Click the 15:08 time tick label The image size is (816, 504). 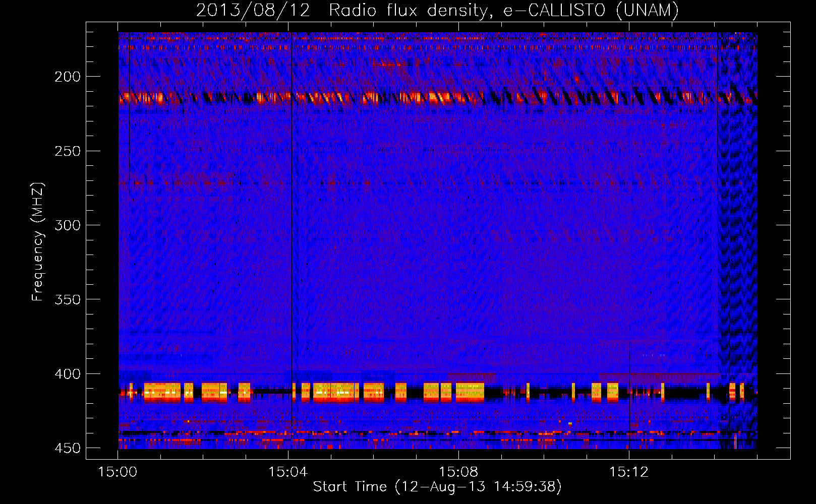[x=458, y=472]
